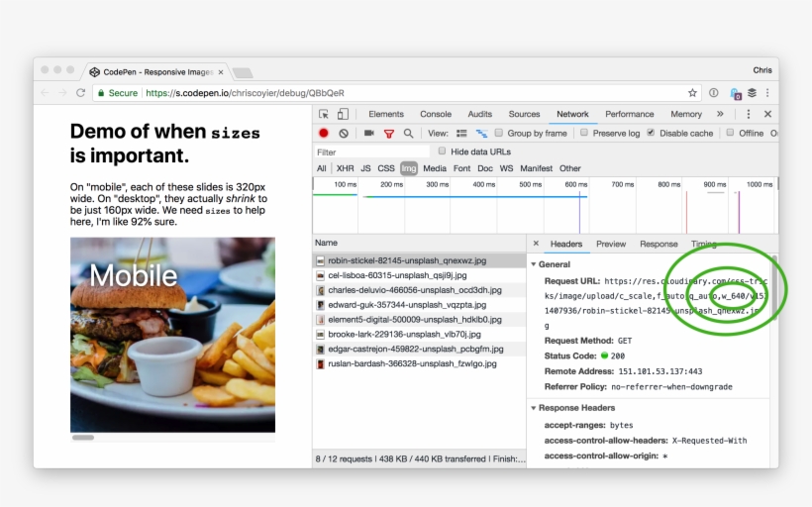Enable the Preserve log checkbox
The image size is (812, 507).
(x=584, y=133)
